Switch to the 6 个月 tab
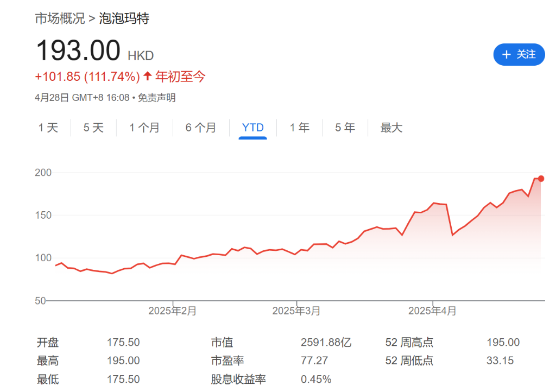556x392 pixels. click(201, 128)
